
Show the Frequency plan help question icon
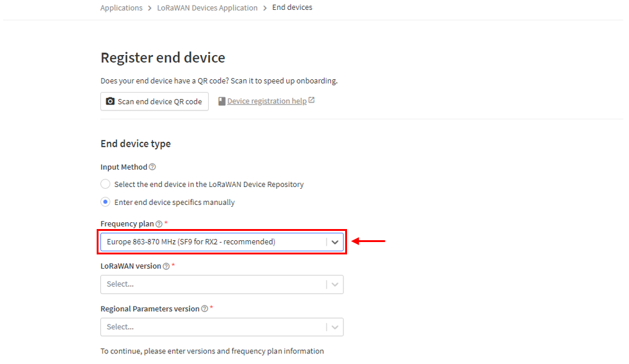pyautogui.click(x=159, y=223)
